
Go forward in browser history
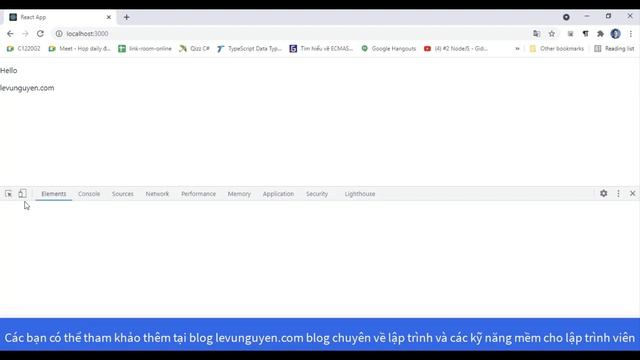tap(25, 34)
